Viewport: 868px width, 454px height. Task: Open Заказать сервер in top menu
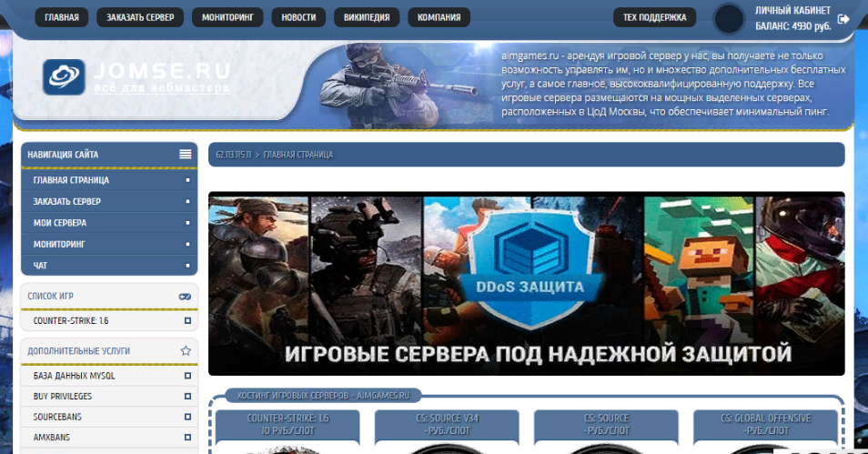[x=139, y=17]
